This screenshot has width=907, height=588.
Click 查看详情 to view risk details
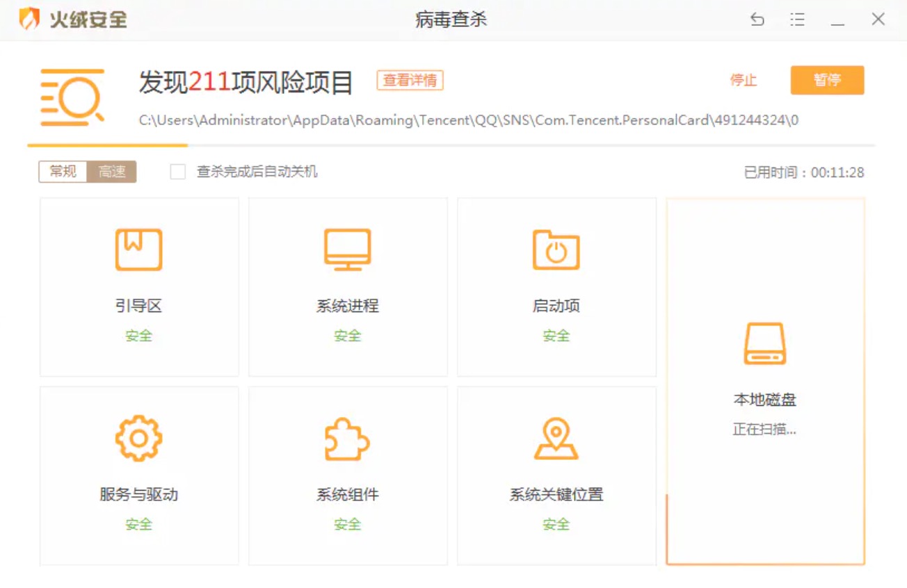pyautogui.click(x=410, y=81)
